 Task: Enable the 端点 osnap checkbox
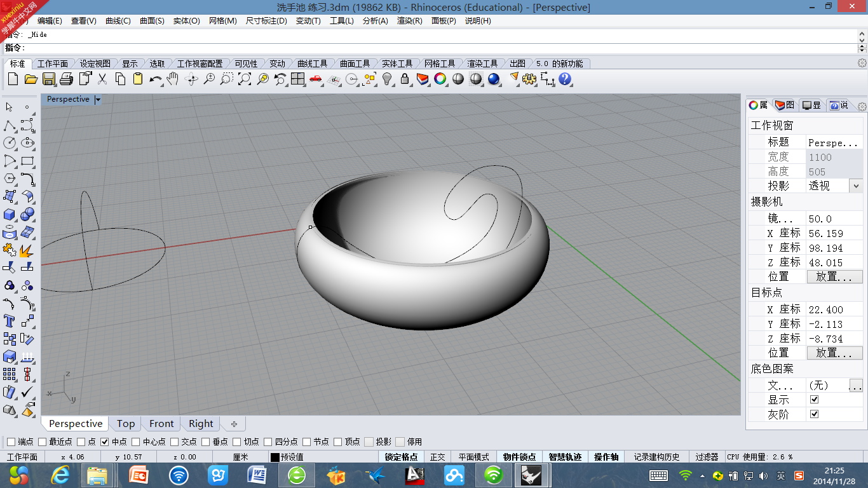coord(11,442)
